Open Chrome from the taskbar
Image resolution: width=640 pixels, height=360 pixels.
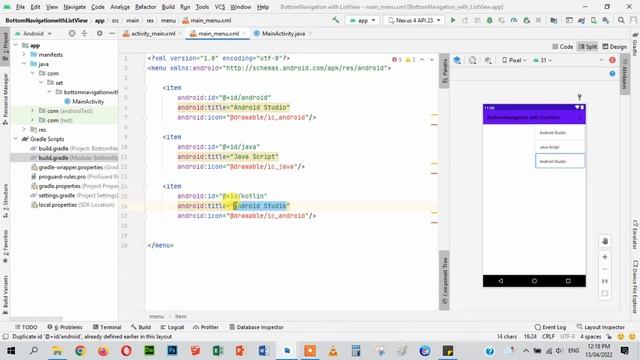pyautogui.click(x=80, y=351)
